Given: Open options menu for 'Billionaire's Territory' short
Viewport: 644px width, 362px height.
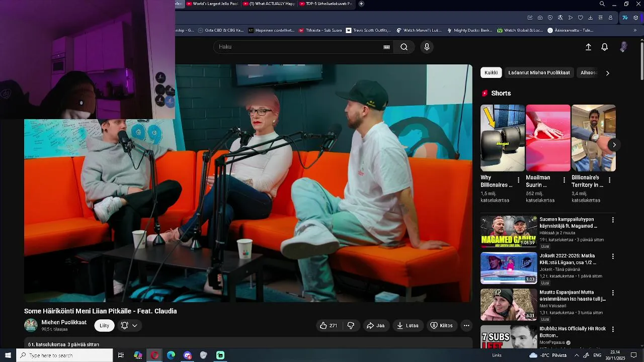Looking at the screenshot, I should click(609, 180).
